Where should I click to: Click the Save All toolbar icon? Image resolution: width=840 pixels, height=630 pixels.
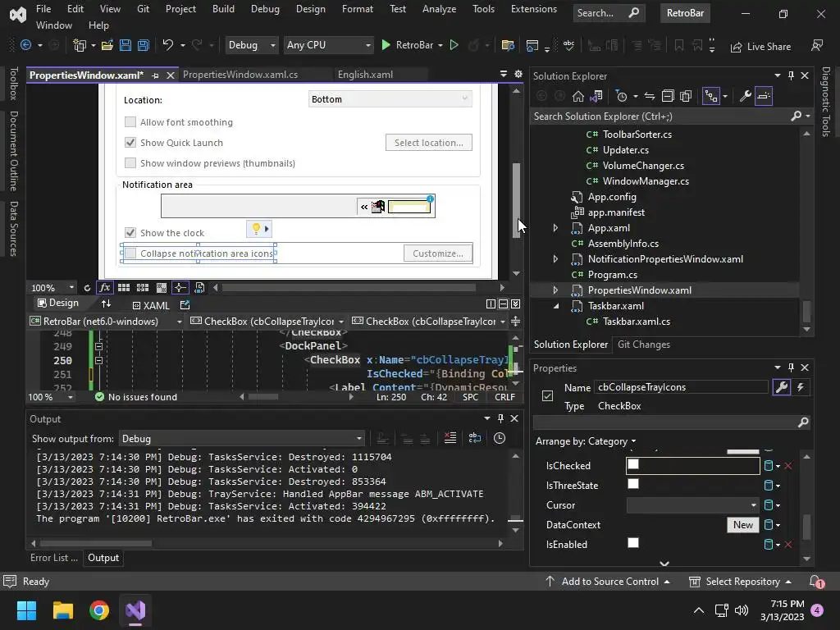click(x=143, y=46)
